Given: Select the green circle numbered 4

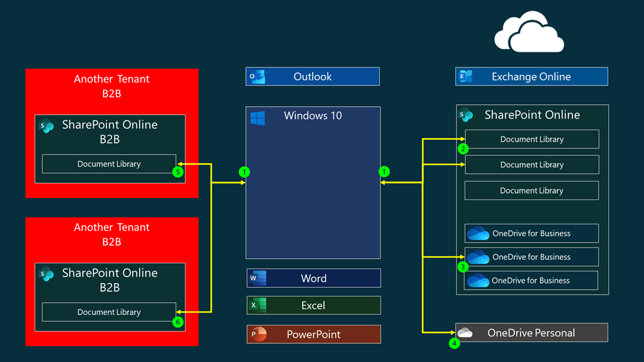Looking at the screenshot, I should (454, 343).
